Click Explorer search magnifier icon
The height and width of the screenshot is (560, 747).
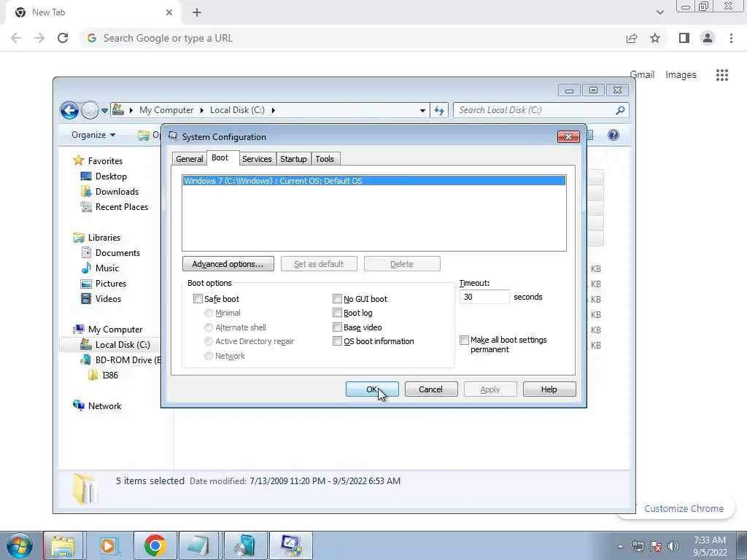[x=620, y=111]
